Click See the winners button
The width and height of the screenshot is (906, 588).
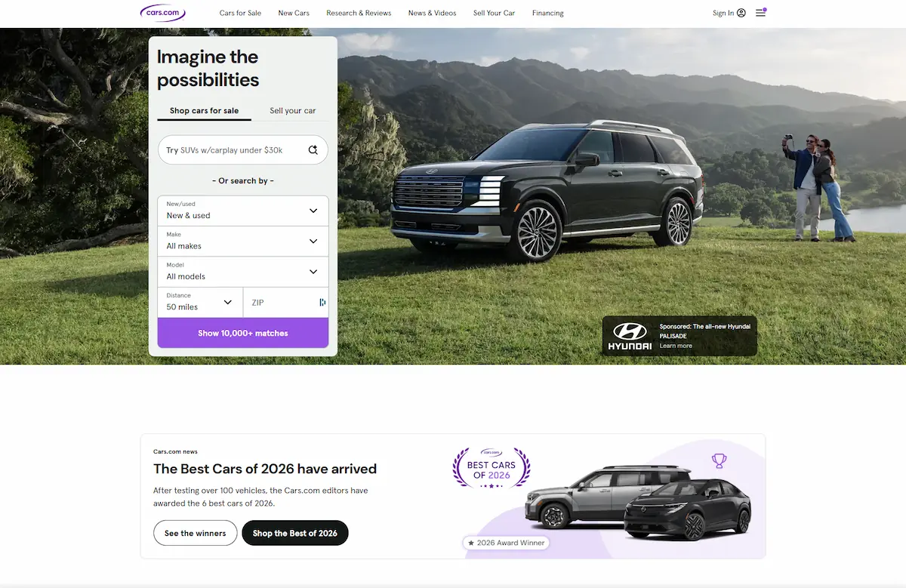click(196, 533)
